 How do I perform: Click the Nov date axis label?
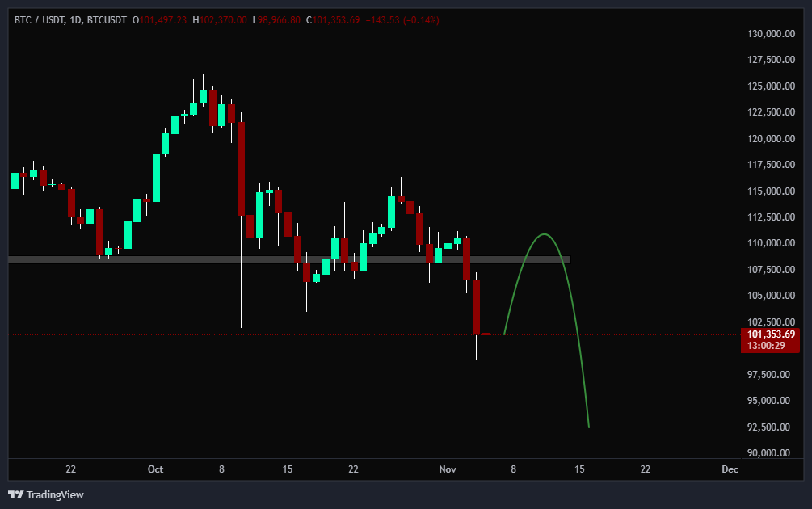447,469
